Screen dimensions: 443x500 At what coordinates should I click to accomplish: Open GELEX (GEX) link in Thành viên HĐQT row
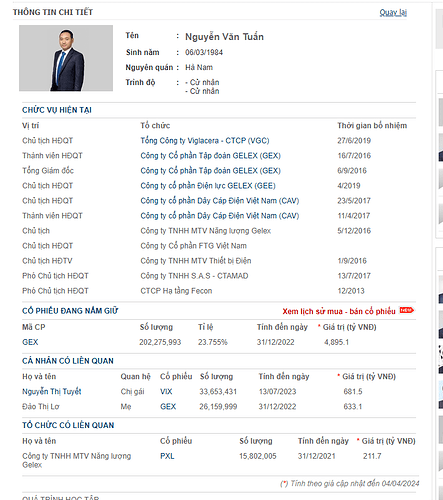click(210, 156)
